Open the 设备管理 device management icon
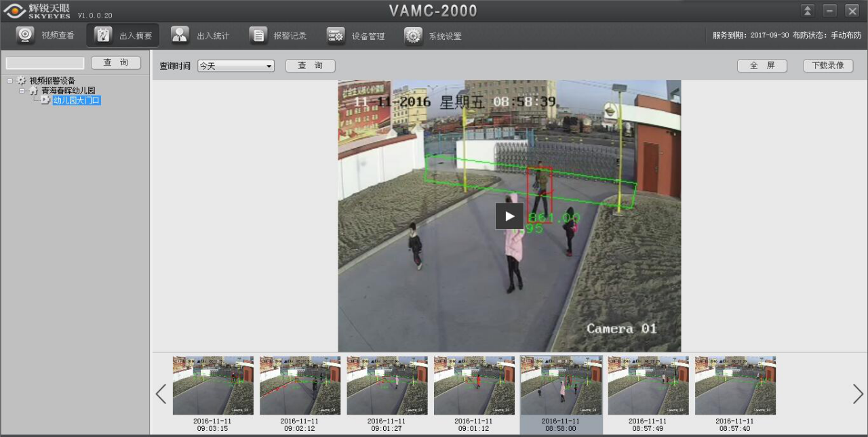Image resolution: width=868 pixels, height=437 pixels. pyautogui.click(x=336, y=35)
